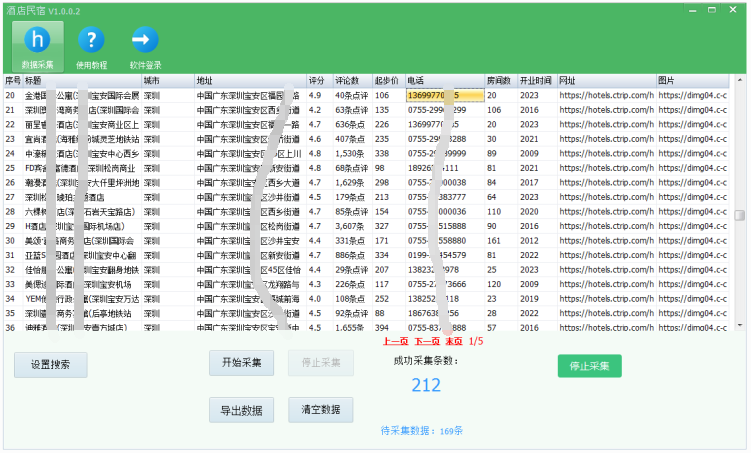Click the collected count 212
The height and width of the screenshot is (453, 751).
coord(426,385)
